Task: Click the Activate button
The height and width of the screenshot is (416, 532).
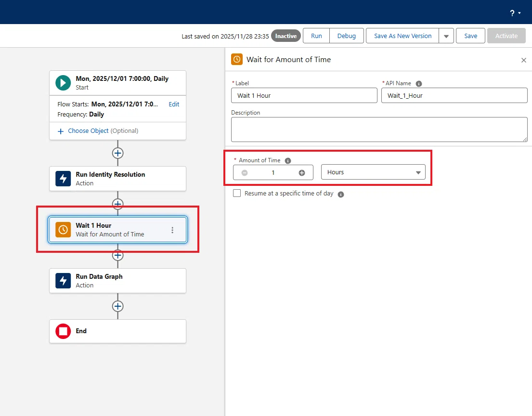Action: click(506, 36)
